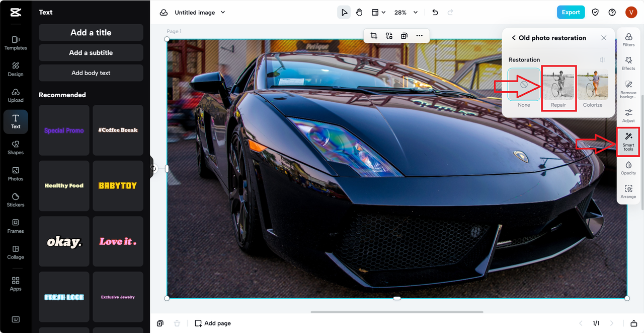Screen dimensions: 644x333
Task: Open the Untitled image name dropdown
Action: (x=200, y=12)
